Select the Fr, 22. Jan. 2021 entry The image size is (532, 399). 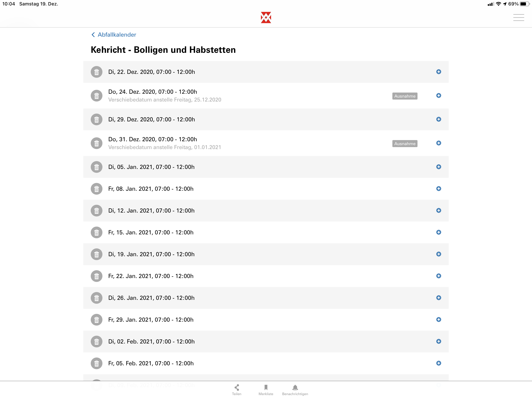(x=151, y=276)
